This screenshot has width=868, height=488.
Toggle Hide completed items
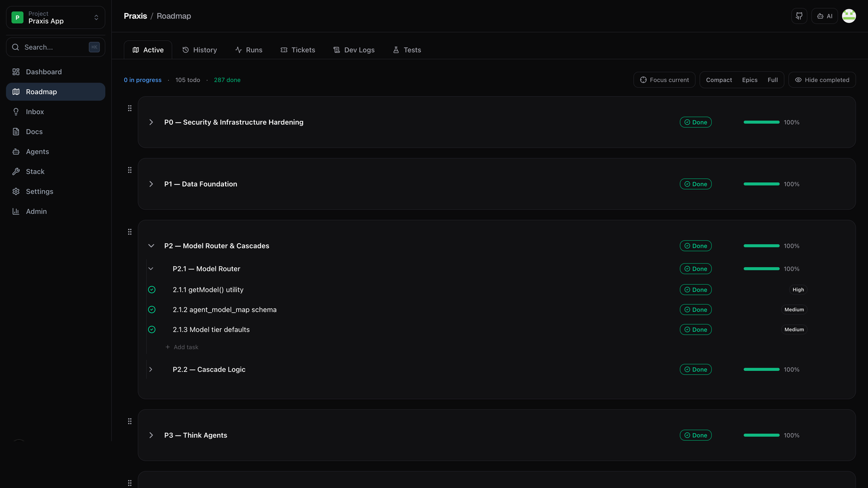point(822,80)
